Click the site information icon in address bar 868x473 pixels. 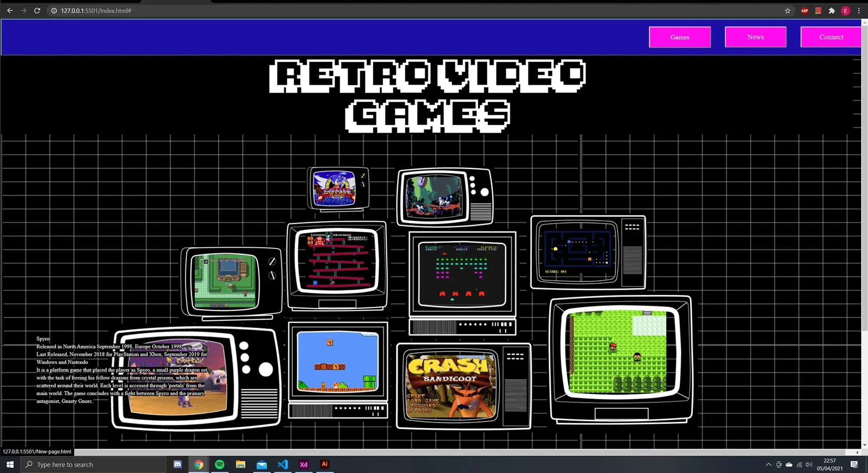click(x=54, y=10)
